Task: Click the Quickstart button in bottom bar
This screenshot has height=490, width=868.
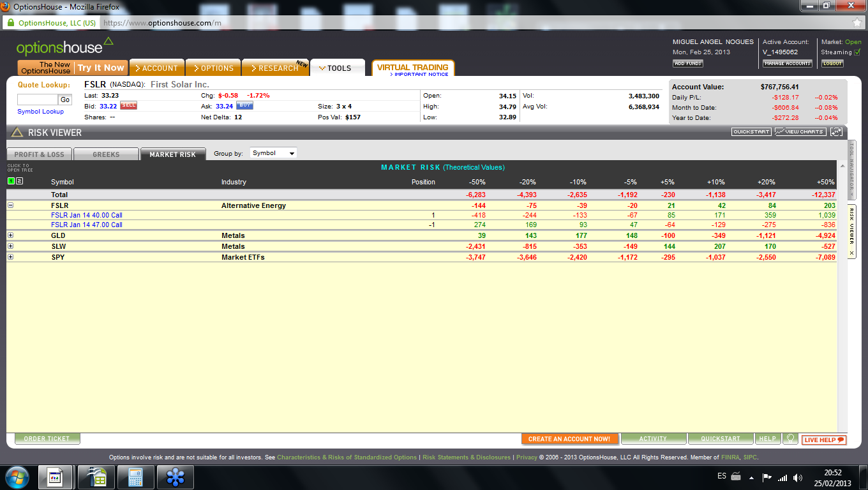Action: click(721, 439)
